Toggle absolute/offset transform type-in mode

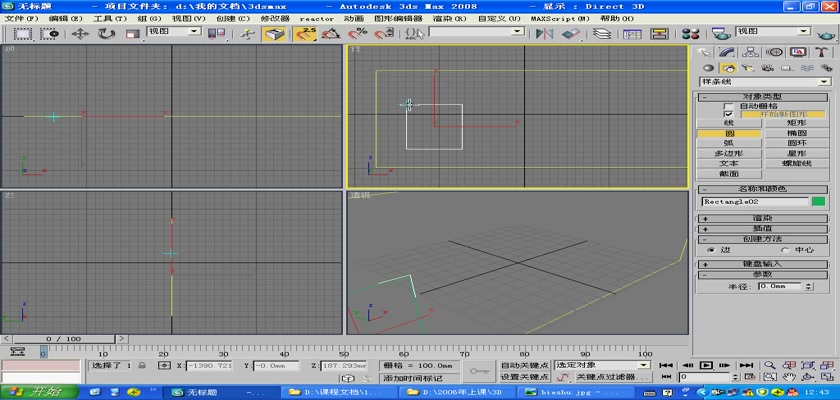(164, 365)
